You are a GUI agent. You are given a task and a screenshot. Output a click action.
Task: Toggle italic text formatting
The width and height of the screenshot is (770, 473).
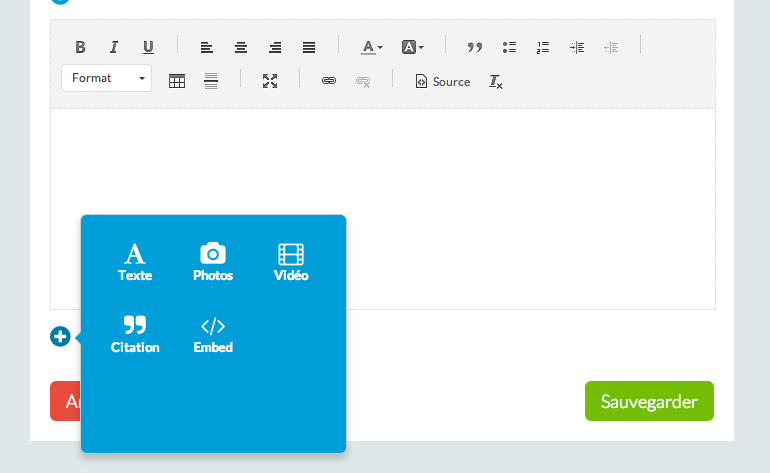114,47
